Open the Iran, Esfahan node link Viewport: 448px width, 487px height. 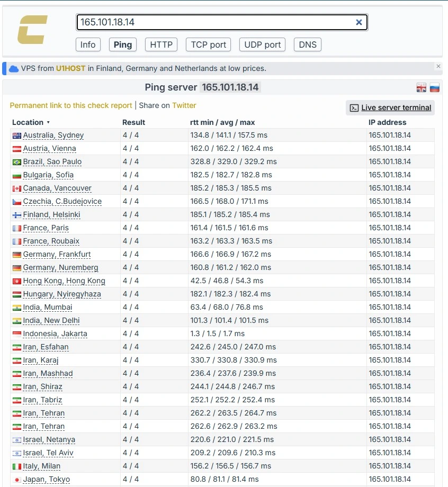click(x=46, y=347)
